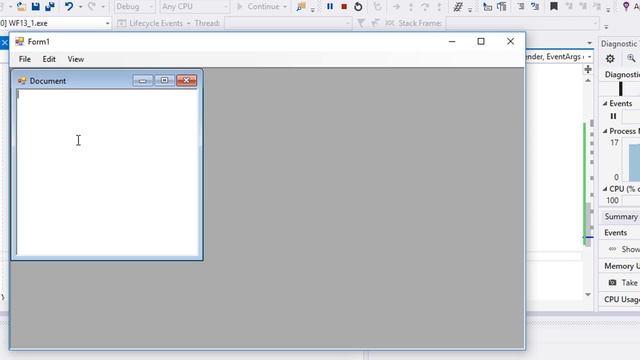Click the find-in-files toolbar icon

point(301,7)
